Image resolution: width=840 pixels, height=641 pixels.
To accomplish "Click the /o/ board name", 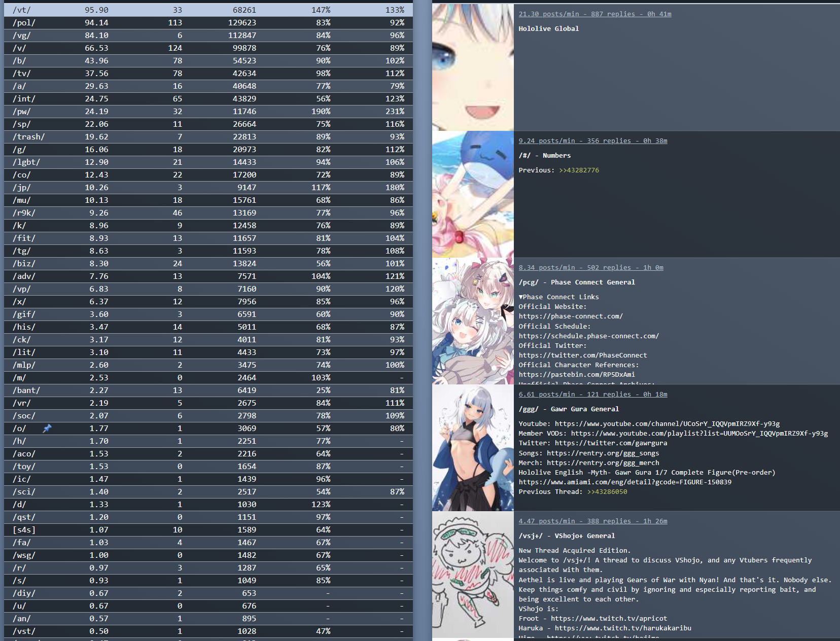I will click(19, 429).
